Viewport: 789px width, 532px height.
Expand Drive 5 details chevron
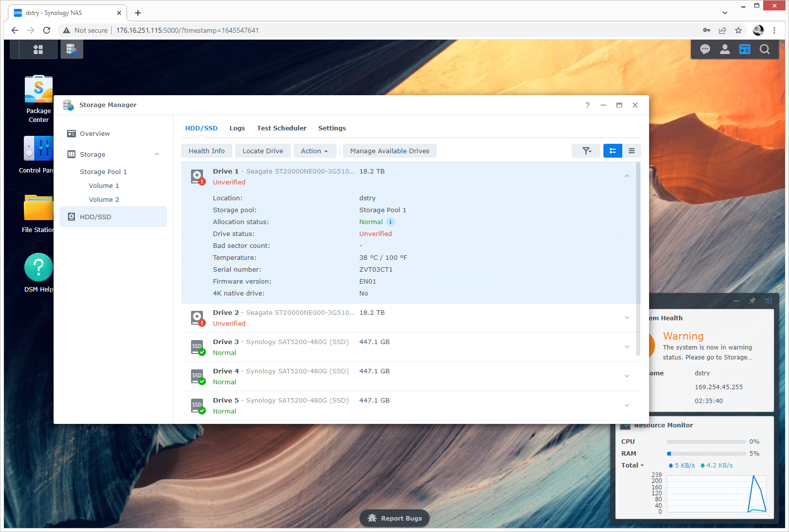627,405
